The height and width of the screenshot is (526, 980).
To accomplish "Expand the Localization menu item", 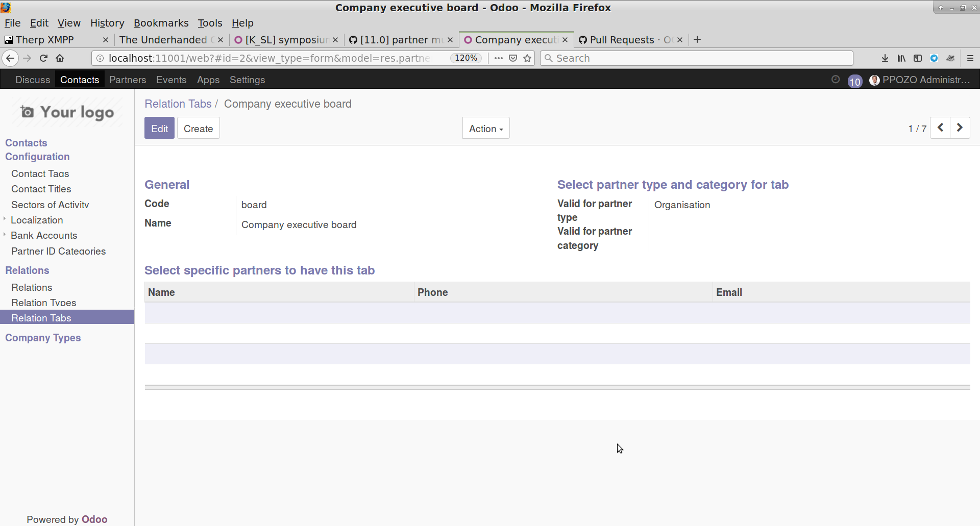I will coord(37,220).
